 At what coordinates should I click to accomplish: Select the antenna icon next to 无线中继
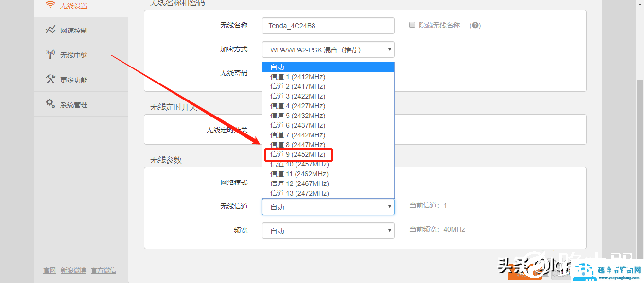click(x=50, y=54)
